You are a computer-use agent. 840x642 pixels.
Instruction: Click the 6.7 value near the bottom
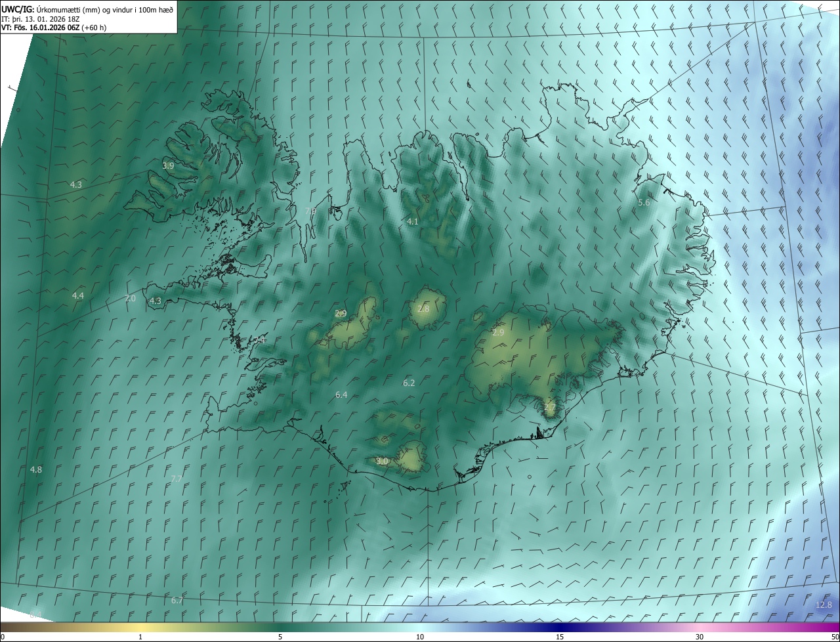point(177,601)
